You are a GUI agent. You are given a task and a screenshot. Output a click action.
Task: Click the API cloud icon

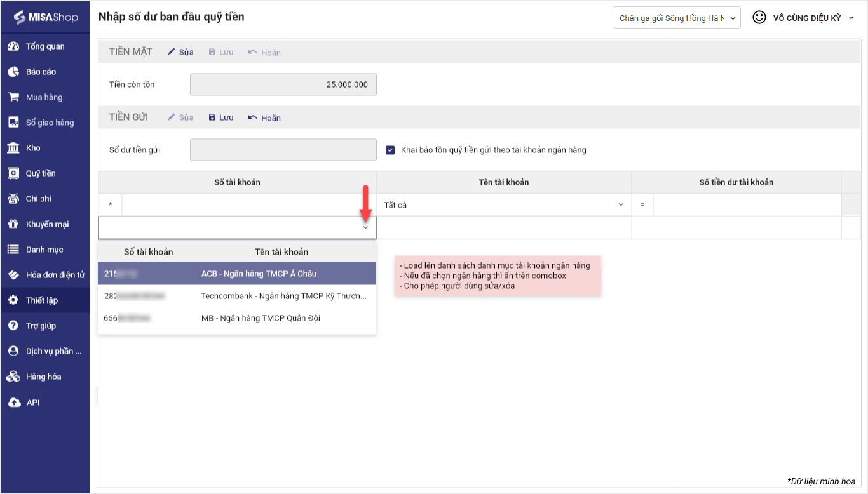click(x=13, y=403)
